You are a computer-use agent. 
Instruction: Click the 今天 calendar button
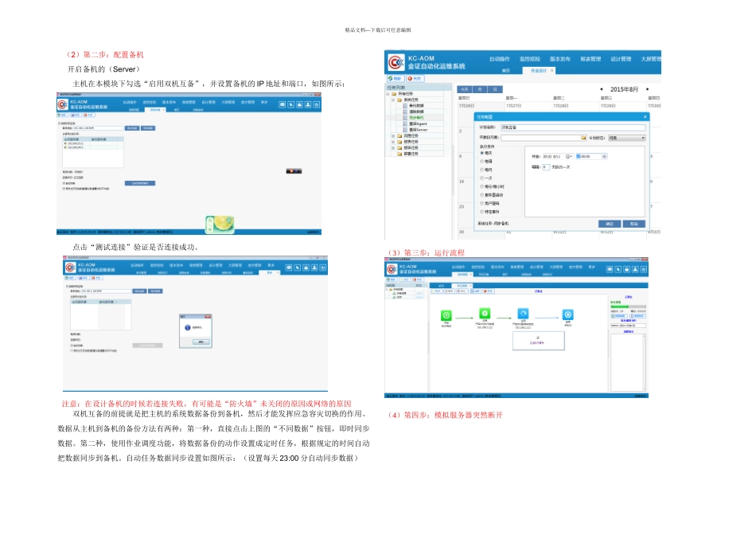[x=464, y=89]
